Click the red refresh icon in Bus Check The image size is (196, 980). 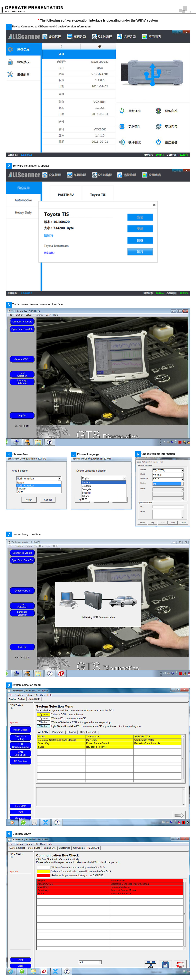tap(180, 964)
